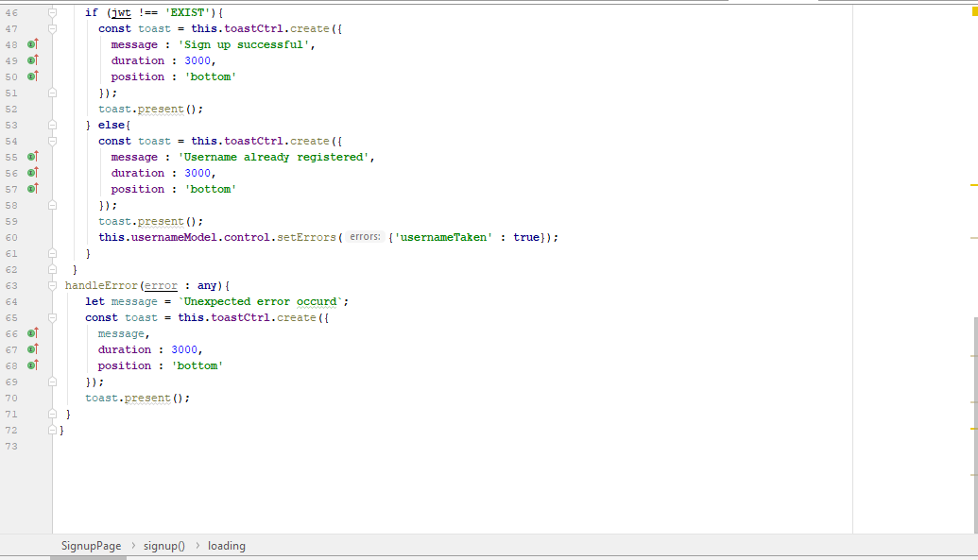Click the gutter icon beside message on line 48
This screenshot has height=560, width=978.
33,44
